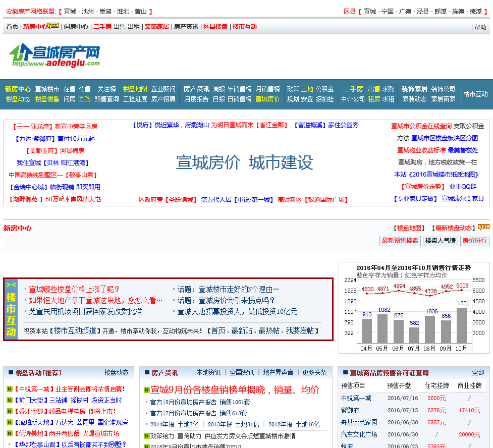The height and width of the screenshot is (448, 493).
Task: Open 本站《2016宣城楼市纸质地图》 link
Action: pyautogui.click(x=436, y=175)
